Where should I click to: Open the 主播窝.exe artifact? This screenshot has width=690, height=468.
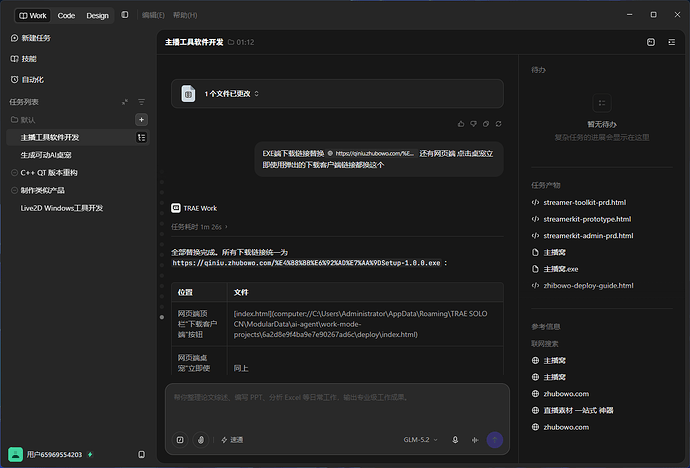(554, 269)
